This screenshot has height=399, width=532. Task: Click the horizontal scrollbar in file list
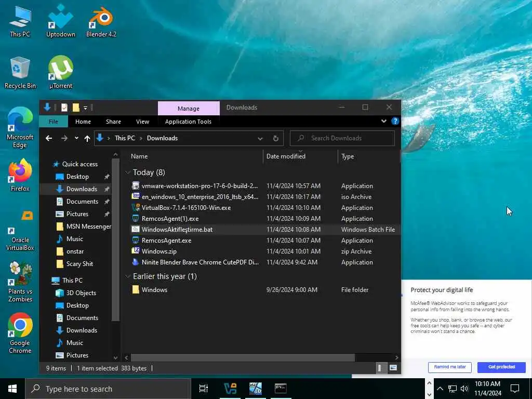click(243, 357)
